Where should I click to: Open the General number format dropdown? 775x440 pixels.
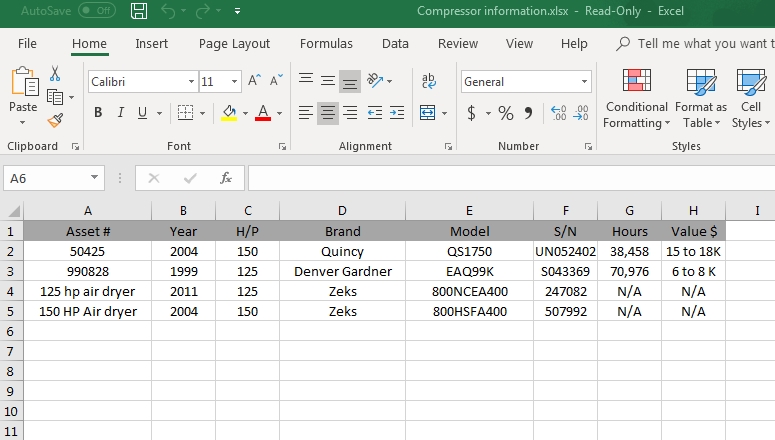point(584,82)
